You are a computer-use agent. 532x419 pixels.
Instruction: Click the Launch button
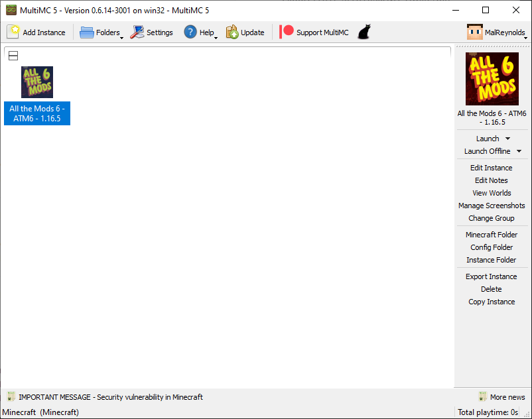pyautogui.click(x=488, y=139)
